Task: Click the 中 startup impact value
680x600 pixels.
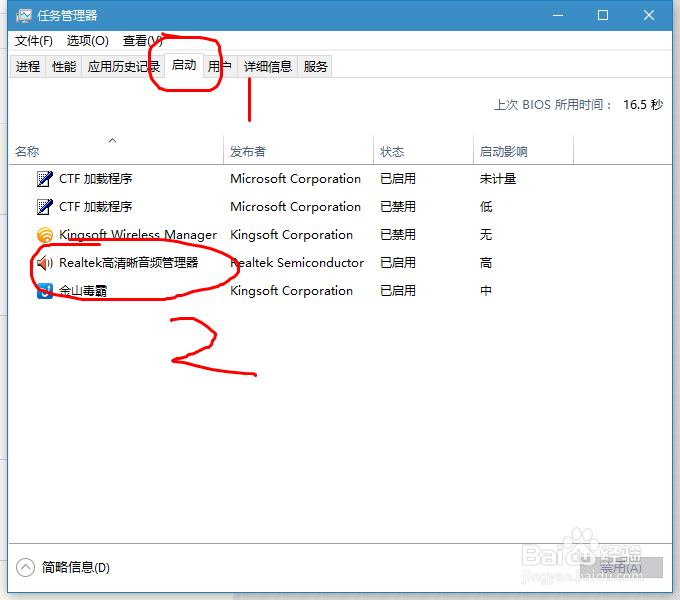Action: click(x=486, y=291)
